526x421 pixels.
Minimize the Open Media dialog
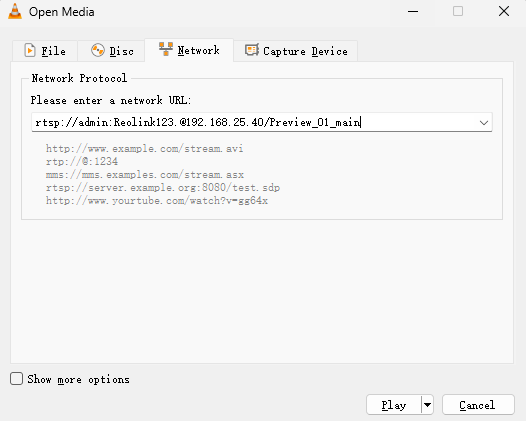click(x=413, y=11)
